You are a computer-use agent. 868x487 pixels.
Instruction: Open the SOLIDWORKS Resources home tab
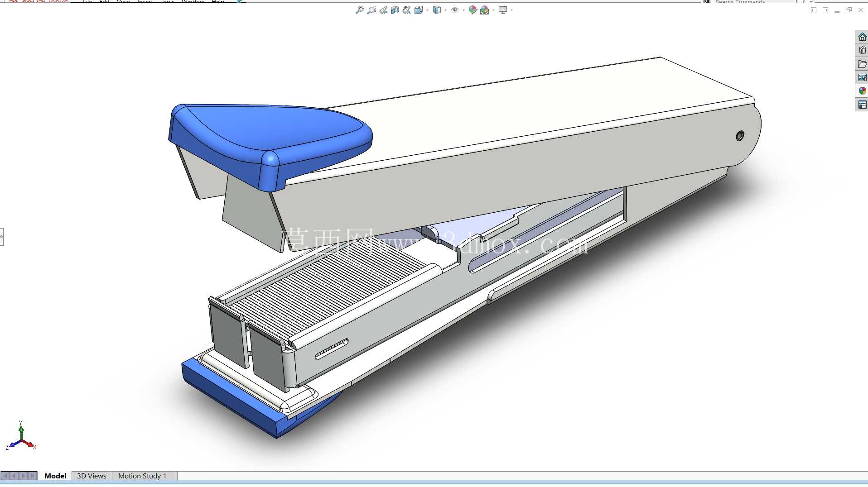point(862,37)
